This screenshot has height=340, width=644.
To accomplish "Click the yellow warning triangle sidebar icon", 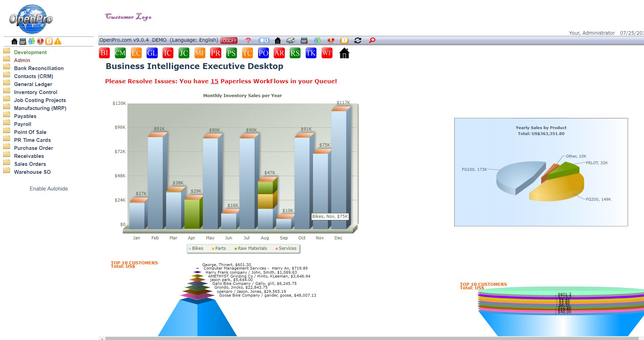I will pyautogui.click(x=58, y=42).
